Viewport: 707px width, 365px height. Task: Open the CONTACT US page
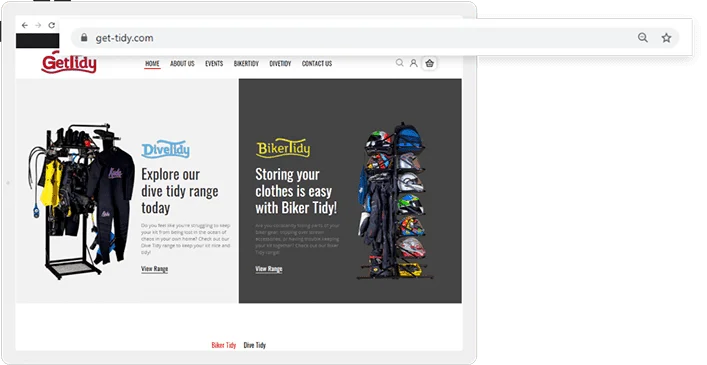tap(317, 64)
